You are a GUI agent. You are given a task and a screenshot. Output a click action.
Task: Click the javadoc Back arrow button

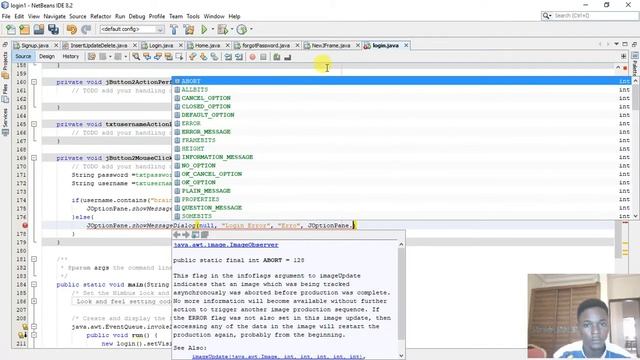tap(177, 235)
